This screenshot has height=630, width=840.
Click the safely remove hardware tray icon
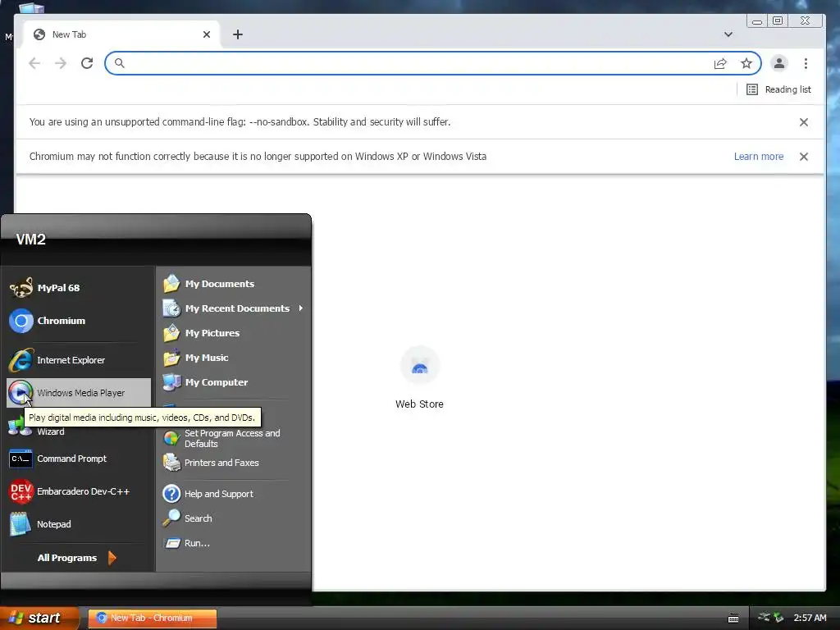[778, 618]
